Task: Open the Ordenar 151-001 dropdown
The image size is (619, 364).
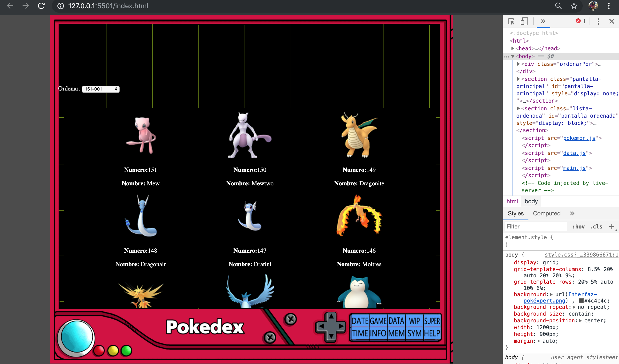Action: click(x=101, y=89)
